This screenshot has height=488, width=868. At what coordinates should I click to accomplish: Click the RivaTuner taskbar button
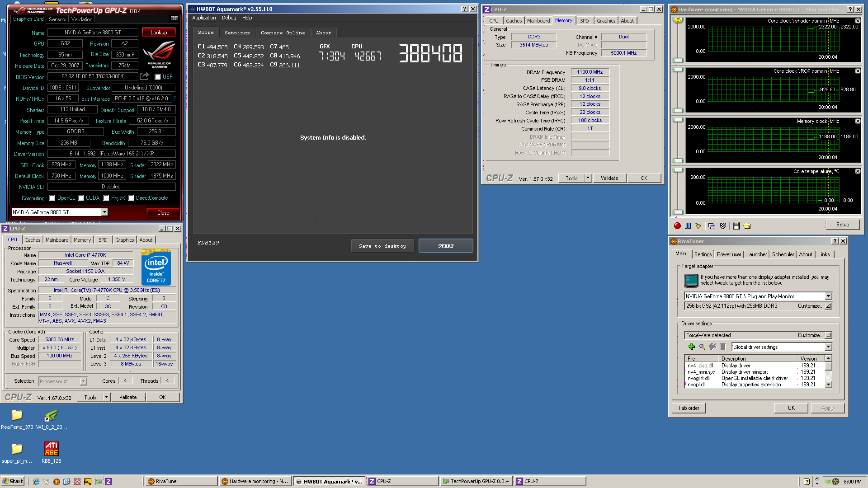coord(181,481)
